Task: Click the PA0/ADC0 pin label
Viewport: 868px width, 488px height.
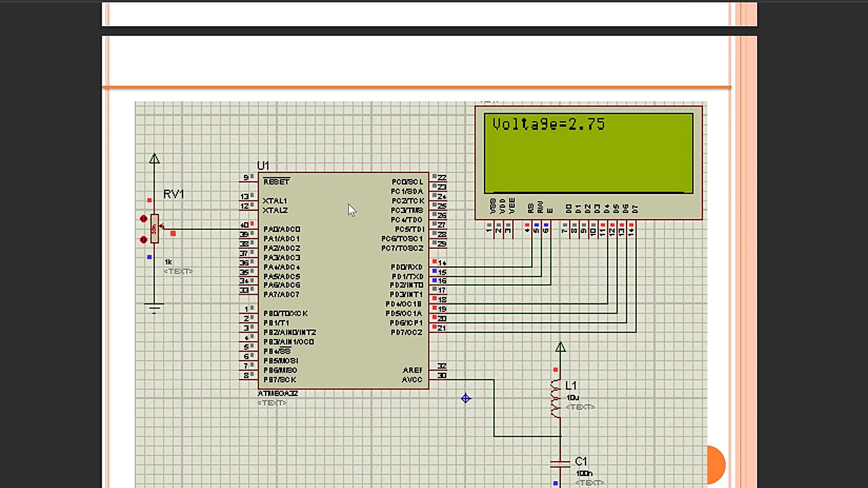Action: [282, 229]
